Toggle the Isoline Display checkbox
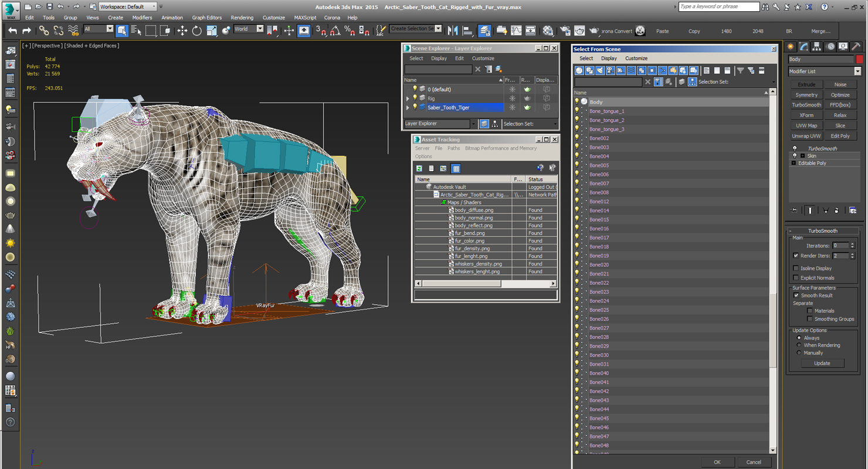The height and width of the screenshot is (469, 868). pos(796,269)
